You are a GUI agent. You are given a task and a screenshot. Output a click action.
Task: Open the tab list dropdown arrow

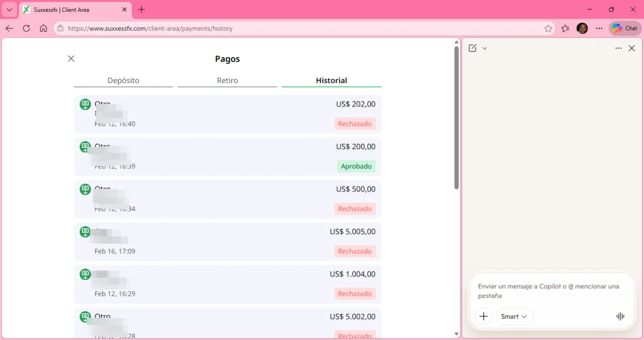tap(9, 10)
